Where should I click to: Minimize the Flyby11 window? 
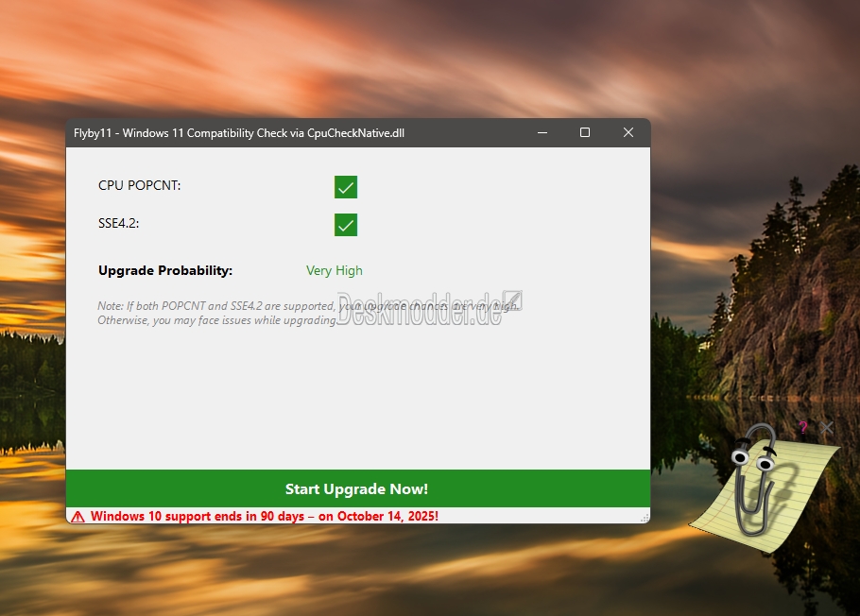542,133
